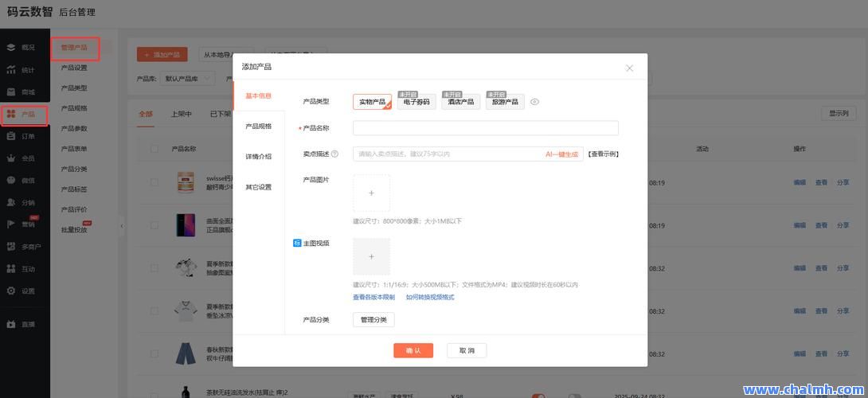Open the 显示列 column display selector
868x398 pixels.
pos(839,114)
